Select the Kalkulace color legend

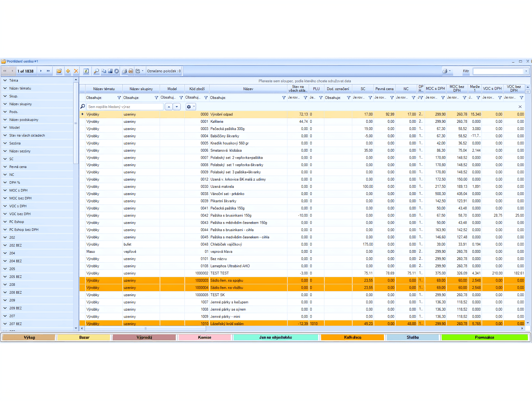tap(353, 337)
